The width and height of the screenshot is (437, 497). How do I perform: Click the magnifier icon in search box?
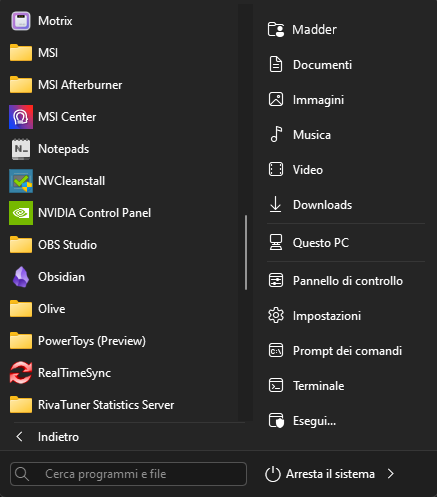[22, 474]
